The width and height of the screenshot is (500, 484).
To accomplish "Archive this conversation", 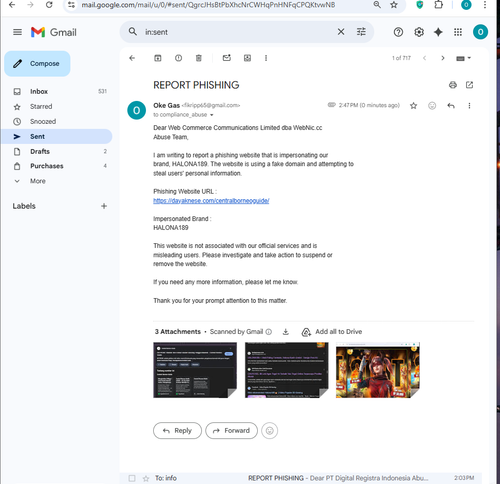I will tap(158, 58).
